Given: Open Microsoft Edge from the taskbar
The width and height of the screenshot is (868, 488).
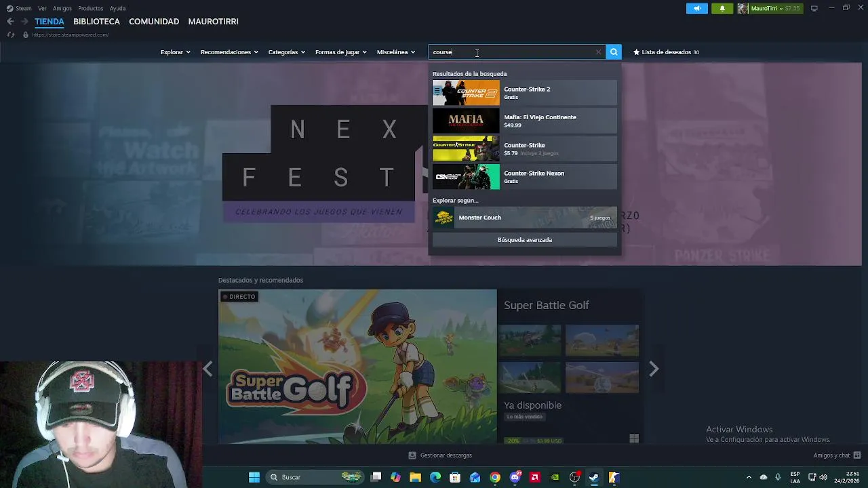Looking at the screenshot, I should coord(435,477).
